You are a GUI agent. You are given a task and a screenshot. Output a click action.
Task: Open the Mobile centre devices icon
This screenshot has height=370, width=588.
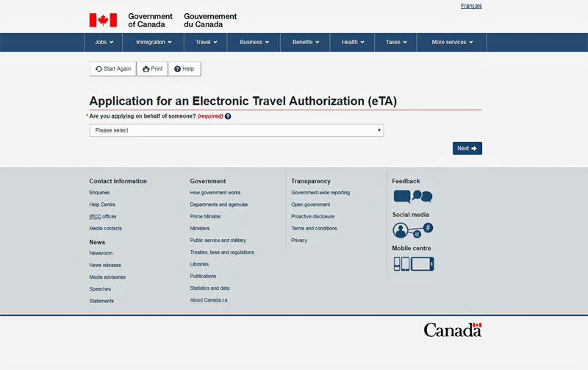point(412,263)
